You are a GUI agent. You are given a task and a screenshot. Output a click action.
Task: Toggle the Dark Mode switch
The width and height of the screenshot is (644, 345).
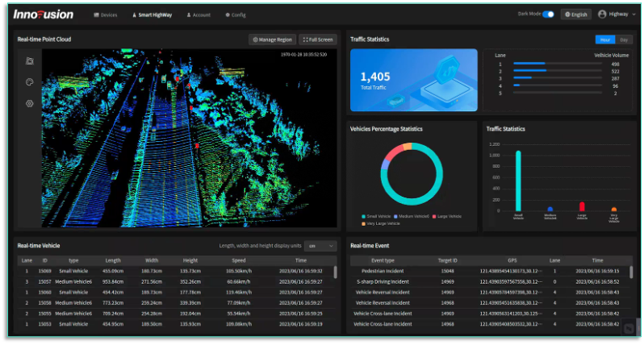point(548,15)
